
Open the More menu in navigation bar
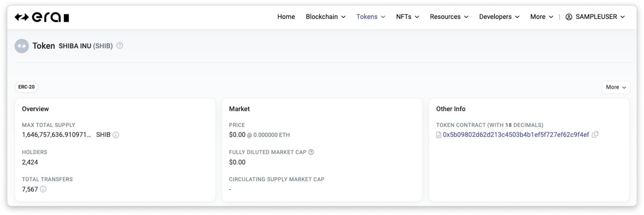[x=542, y=17]
